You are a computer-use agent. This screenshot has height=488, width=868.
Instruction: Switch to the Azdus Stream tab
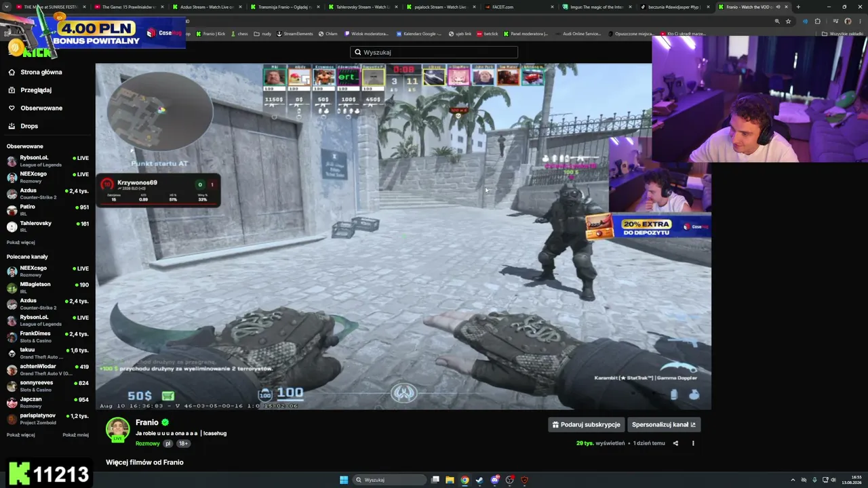207,7
